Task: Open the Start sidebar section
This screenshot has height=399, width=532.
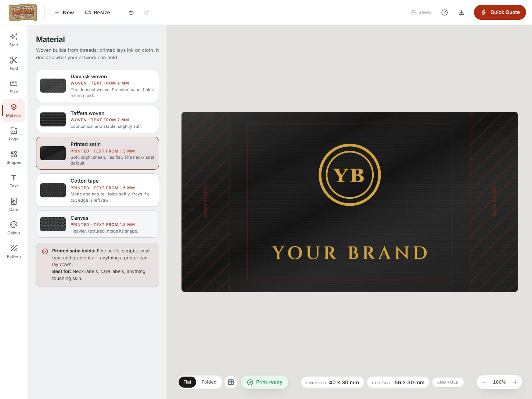Action: (14, 40)
